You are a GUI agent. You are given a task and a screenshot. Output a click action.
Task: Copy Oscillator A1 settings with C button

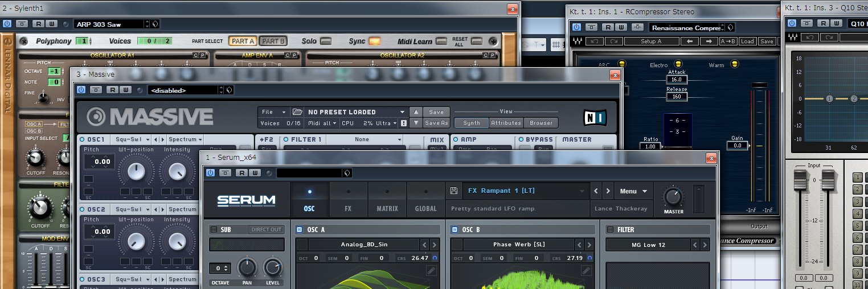pos(196,55)
